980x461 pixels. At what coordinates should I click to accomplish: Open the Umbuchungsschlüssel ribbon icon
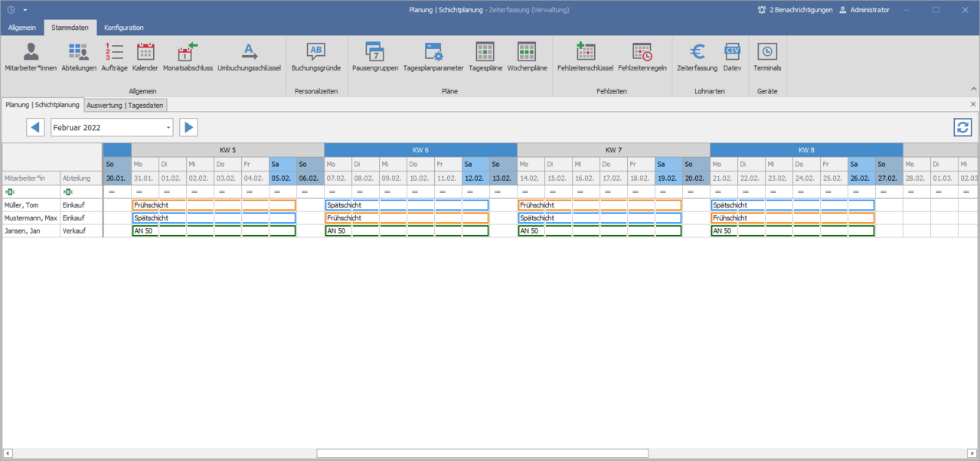[250, 57]
